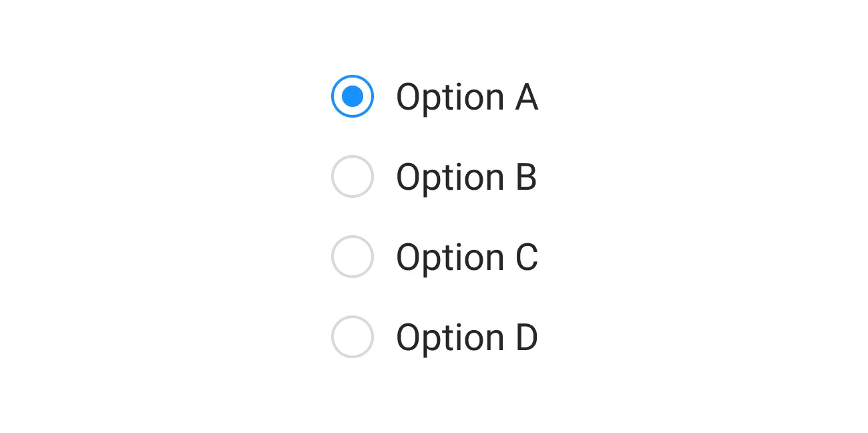
Task: Choose the empty circle beside Option C
Action: coord(353,257)
